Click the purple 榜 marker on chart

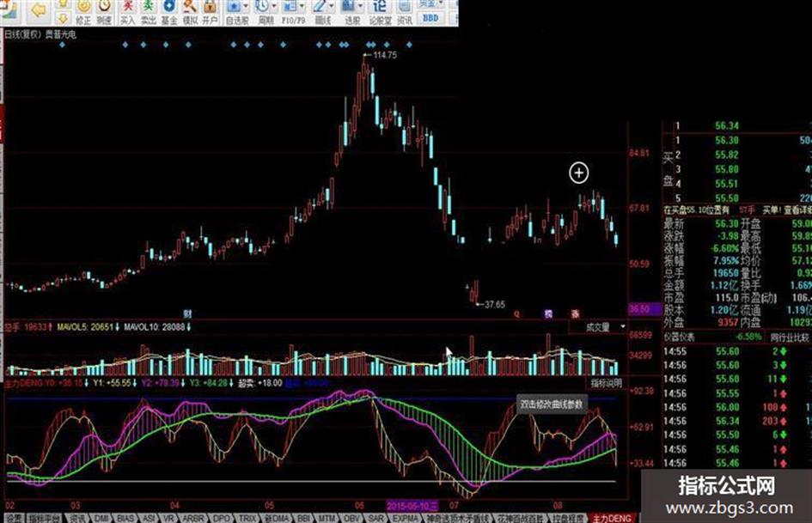coord(548,313)
